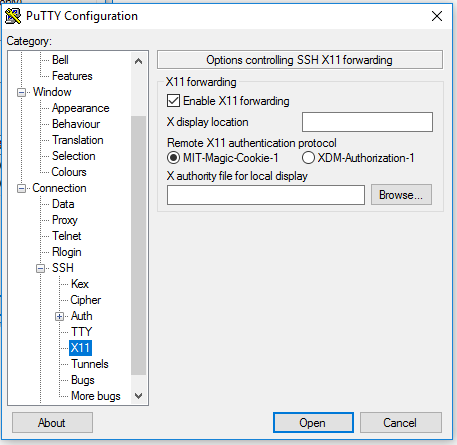Close the PuTTY Configuration dialog
Image resolution: width=457 pixels, height=445 pixels.
(x=437, y=16)
